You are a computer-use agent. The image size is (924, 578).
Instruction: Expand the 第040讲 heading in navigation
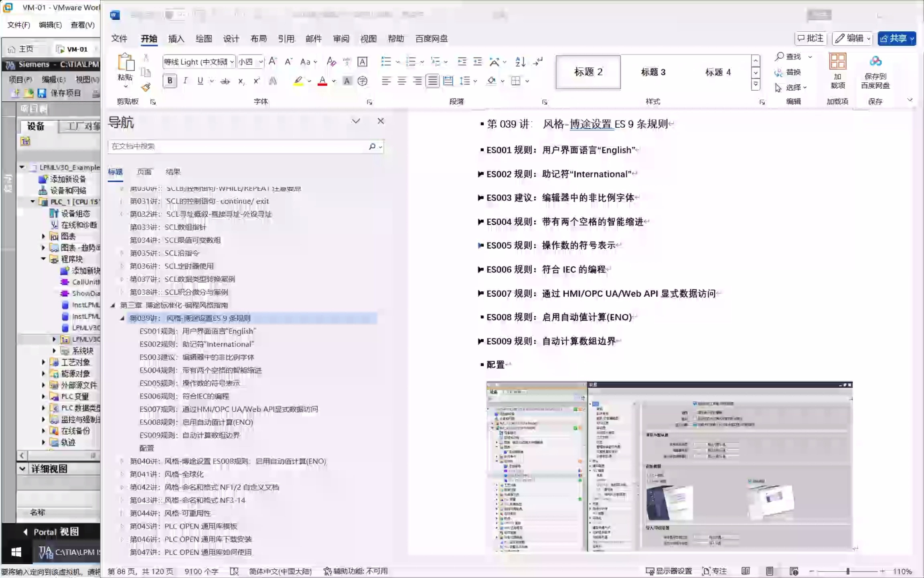122,461
